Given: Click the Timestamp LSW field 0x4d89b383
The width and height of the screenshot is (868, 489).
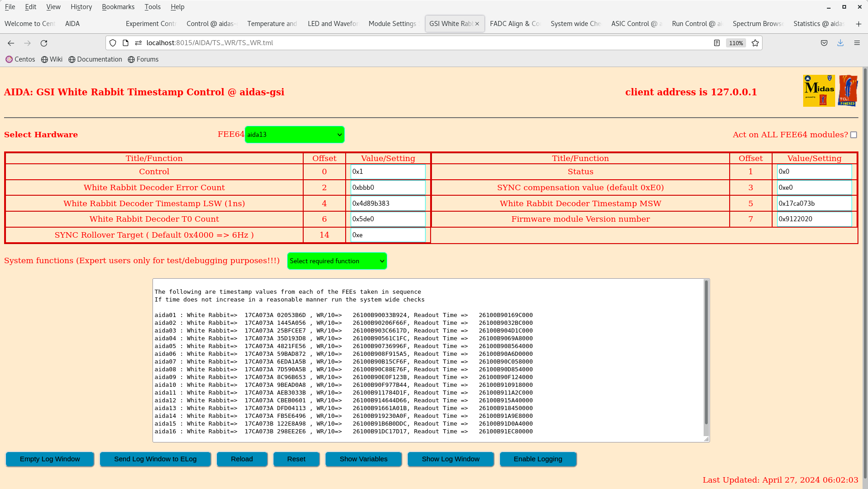Looking at the screenshot, I should 388,203.
